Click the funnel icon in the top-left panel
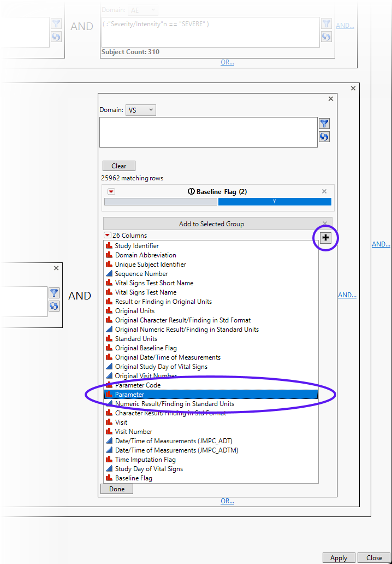The height and width of the screenshot is (564, 392). click(x=56, y=23)
